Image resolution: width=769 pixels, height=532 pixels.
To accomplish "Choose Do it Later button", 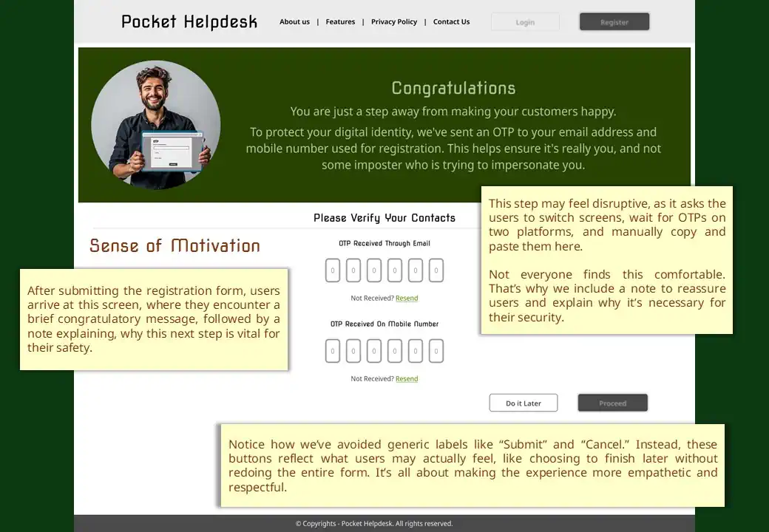I will 524,403.
